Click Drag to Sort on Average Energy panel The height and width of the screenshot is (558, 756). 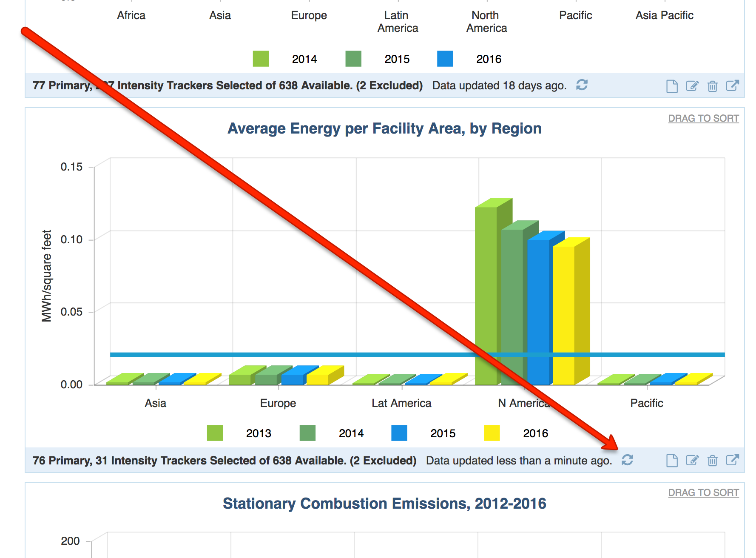pos(703,118)
